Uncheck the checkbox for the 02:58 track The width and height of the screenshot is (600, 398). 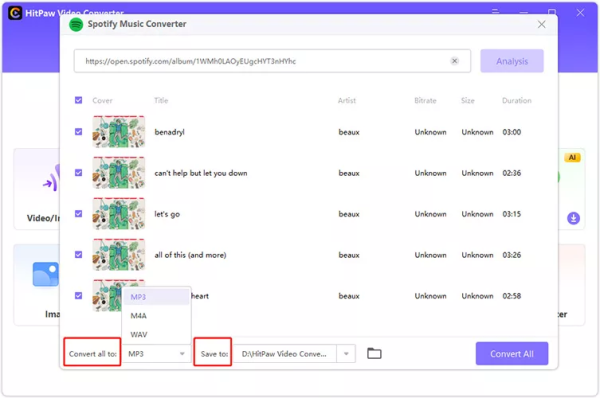click(x=78, y=295)
